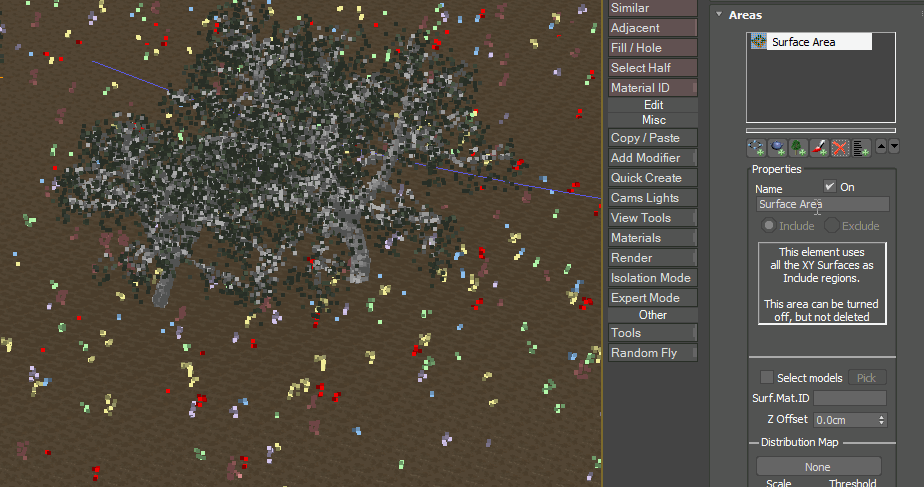Delete the area with the red X icon
Viewport: 924px width, 487px height.
coord(841,148)
